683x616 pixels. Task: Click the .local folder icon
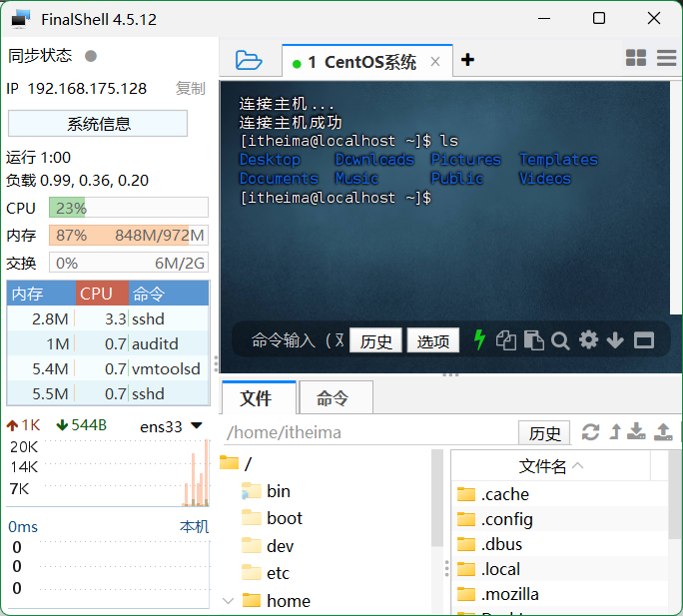tap(466, 569)
